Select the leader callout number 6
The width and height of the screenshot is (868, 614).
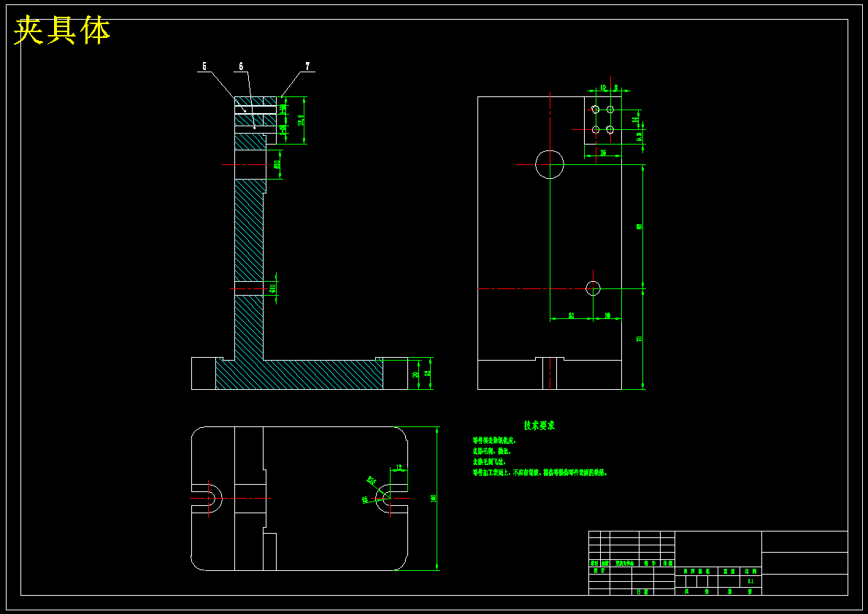pyautogui.click(x=241, y=66)
